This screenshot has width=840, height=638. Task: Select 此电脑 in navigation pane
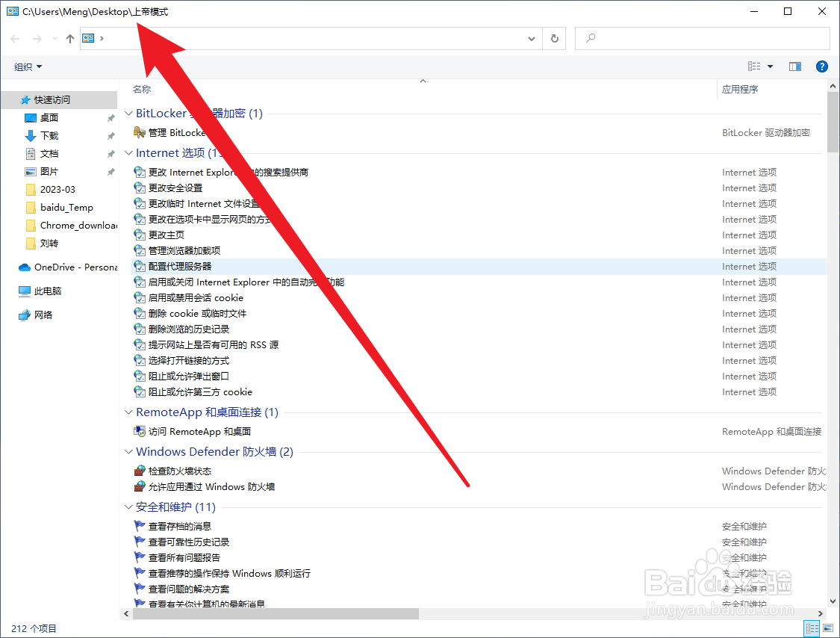[x=48, y=291]
